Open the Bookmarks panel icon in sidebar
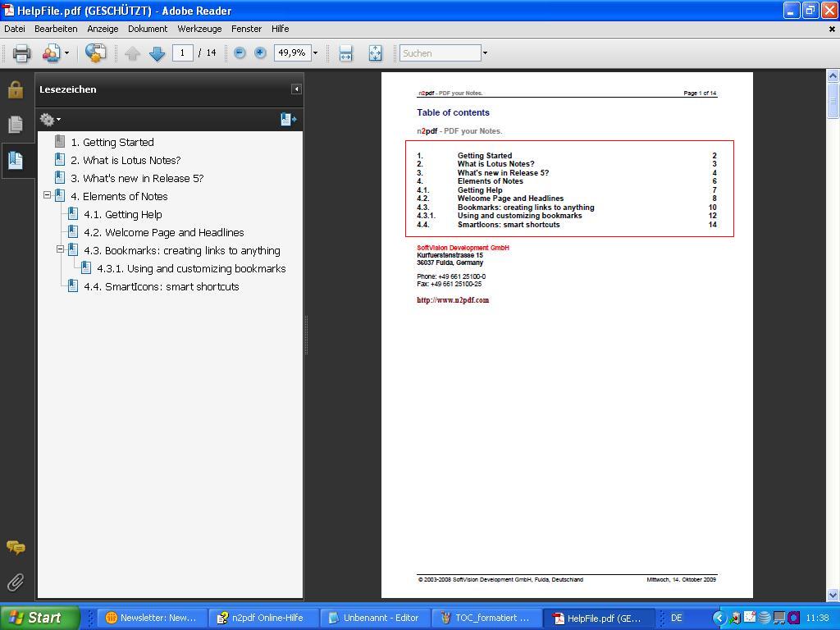The height and width of the screenshot is (630, 840). [x=16, y=160]
